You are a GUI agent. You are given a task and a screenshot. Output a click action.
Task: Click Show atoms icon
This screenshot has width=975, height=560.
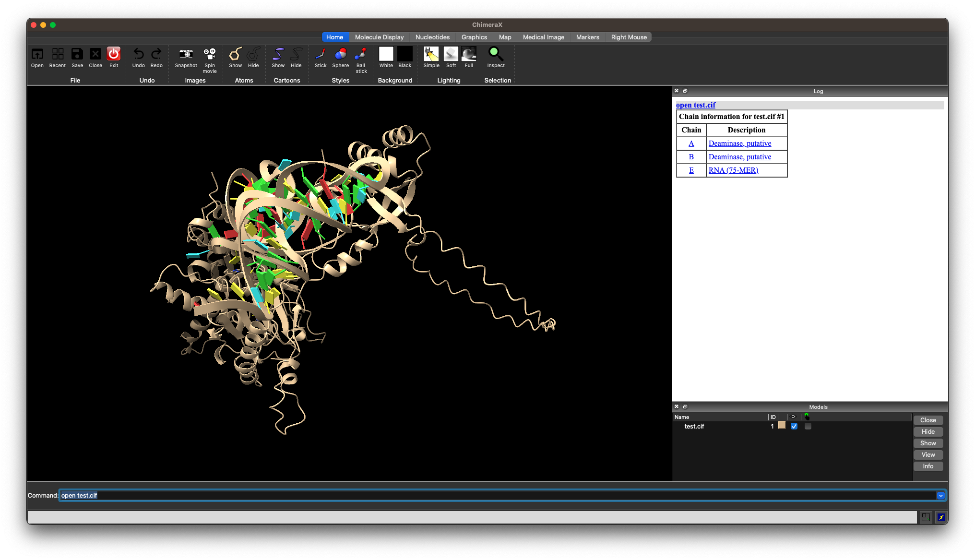(235, 54)
